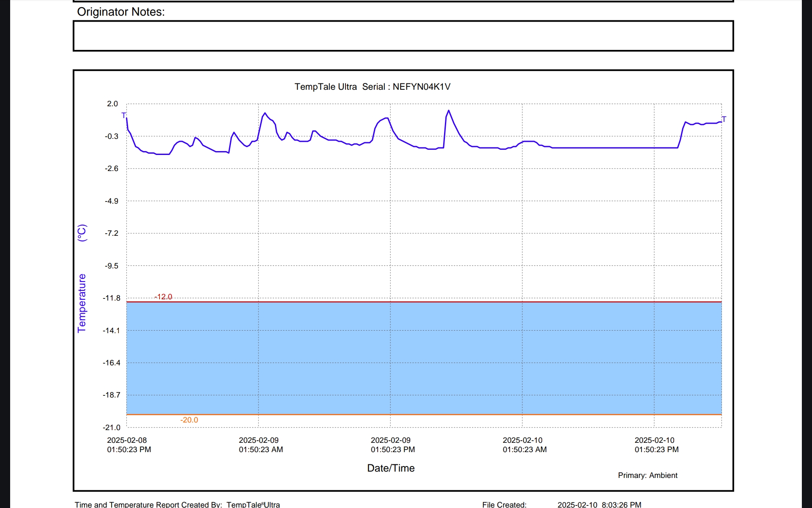The height and width of the screenshot is (508, 812).
Task: Click the vertical 'Temperature' axis title
Action: coord(82,303)
